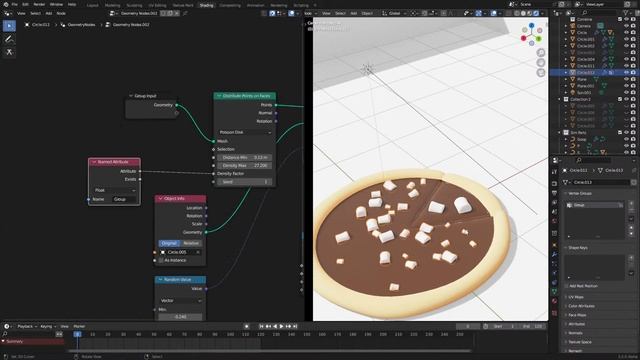Open the File menu
Viewport: 640px width, 360px height.
pos(15,4)
